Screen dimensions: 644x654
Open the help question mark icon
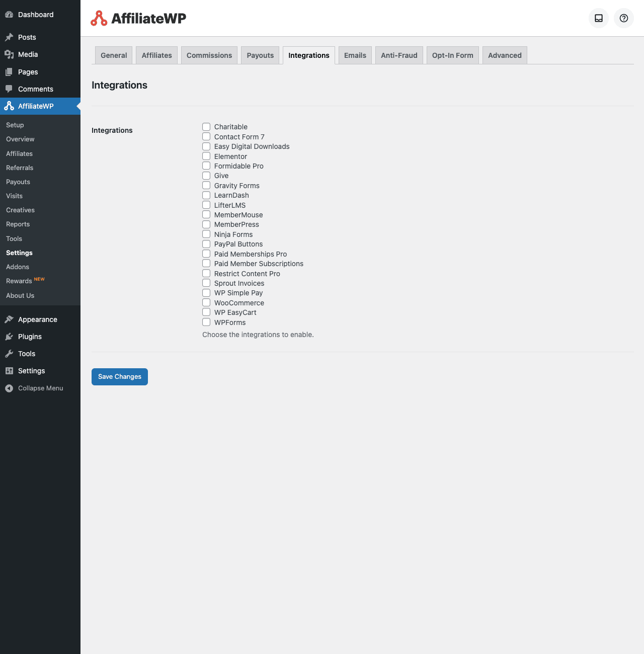click(x=624, y=18)
